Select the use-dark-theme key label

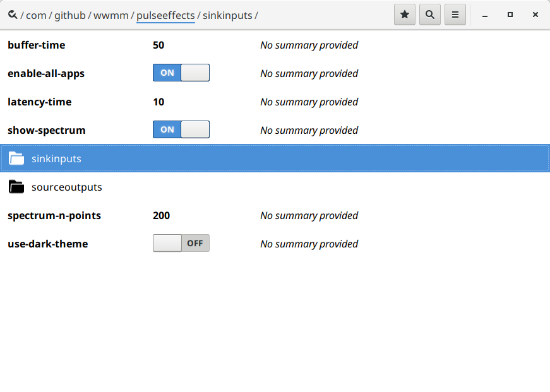(48, 244)
